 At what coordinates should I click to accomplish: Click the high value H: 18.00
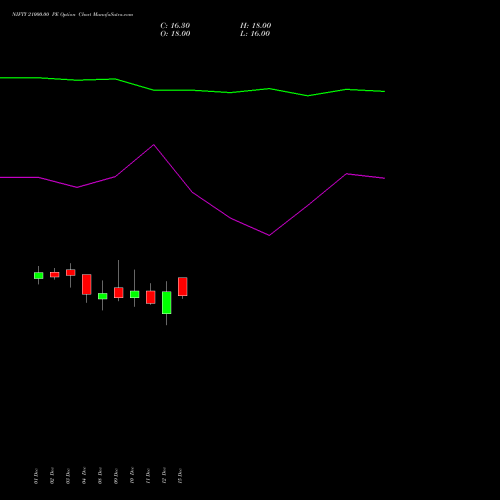(256, 26)
